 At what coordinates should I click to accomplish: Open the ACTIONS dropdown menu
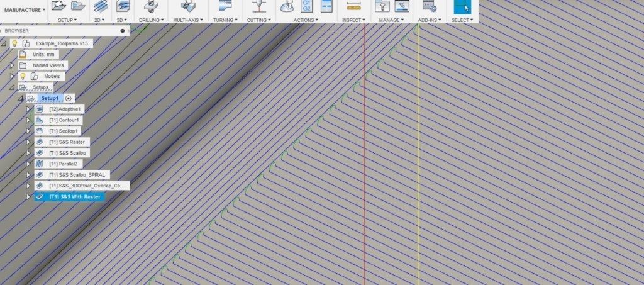tap(306, 20)
